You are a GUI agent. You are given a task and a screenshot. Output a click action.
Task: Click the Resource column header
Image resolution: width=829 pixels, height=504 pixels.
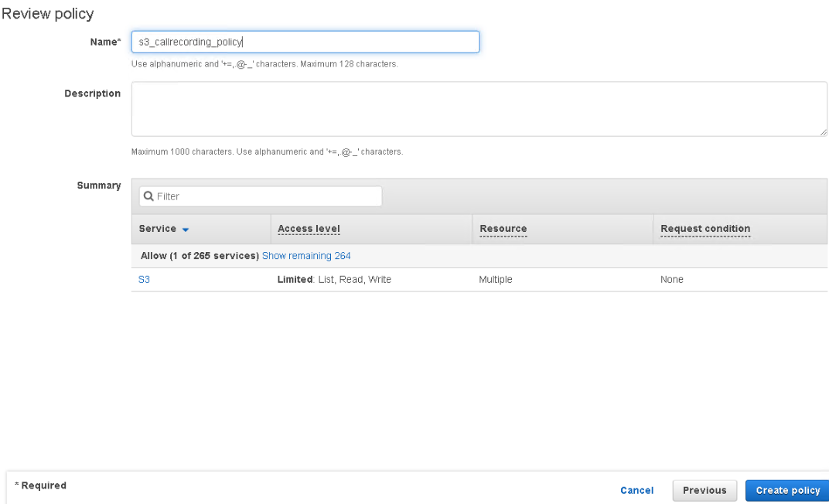(503, 229)
